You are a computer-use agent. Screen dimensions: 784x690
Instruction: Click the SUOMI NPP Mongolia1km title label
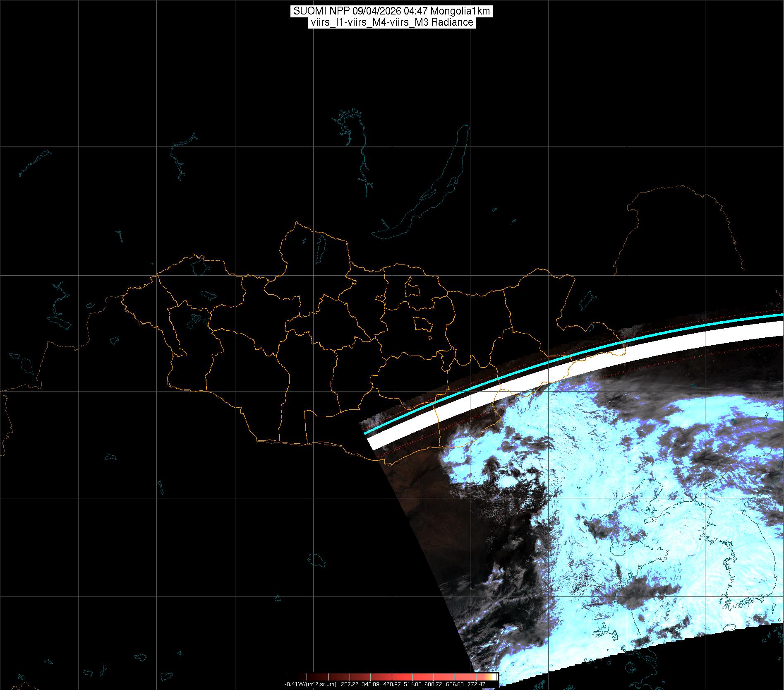391,11
